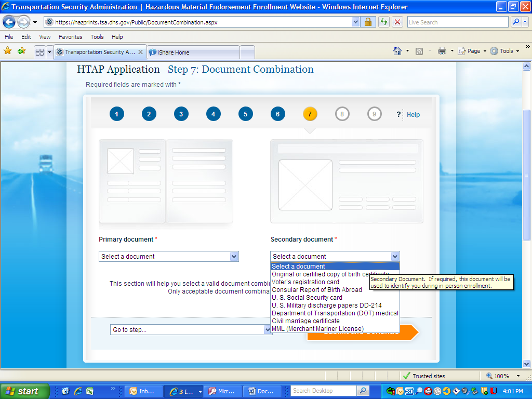The image size is (532, 399).
Task: Click the Home icon in toolbar
Action: [397, 51]
